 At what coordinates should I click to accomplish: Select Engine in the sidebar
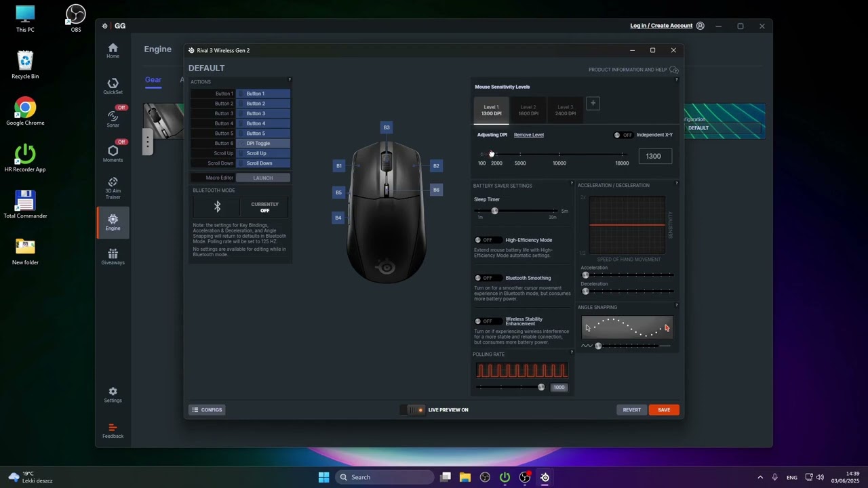(113, 222)
